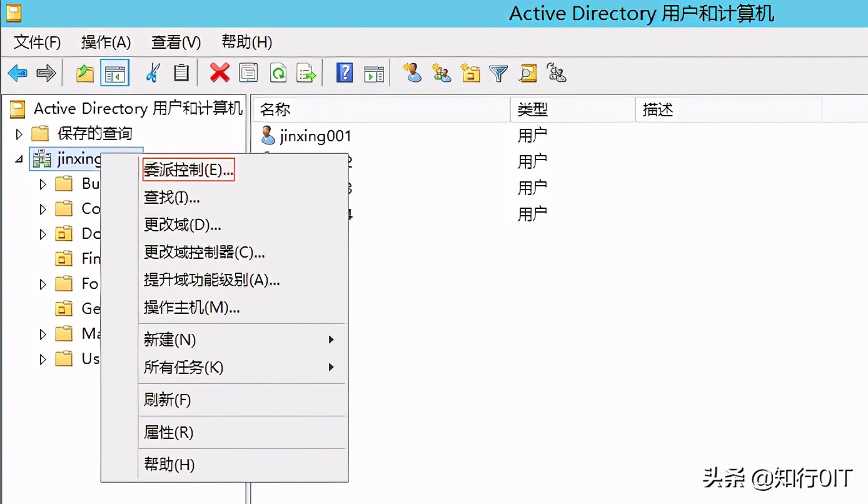Select the Bu folder in tree
Screen dimensions: 868x504
(91, 183)
